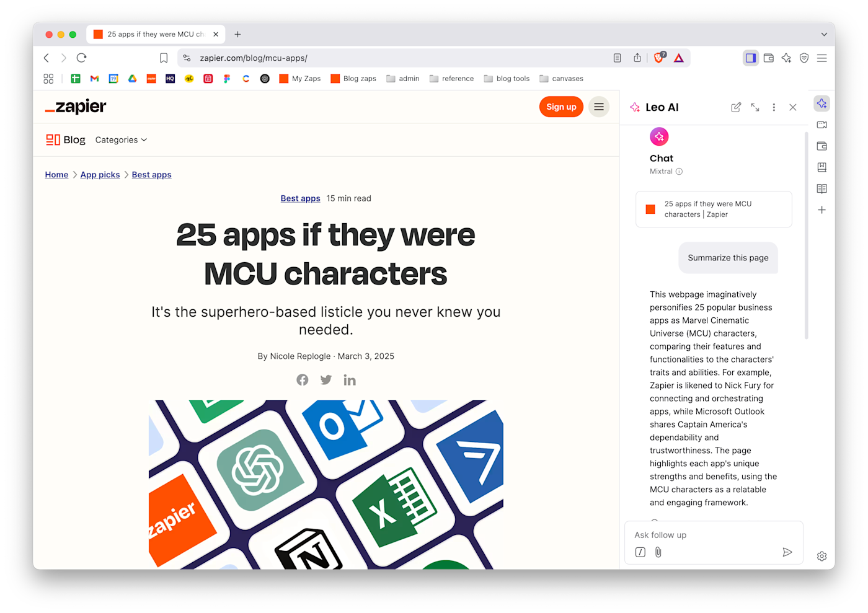
Task: Share the article on Twitter
Action: [x=325, y=379]
